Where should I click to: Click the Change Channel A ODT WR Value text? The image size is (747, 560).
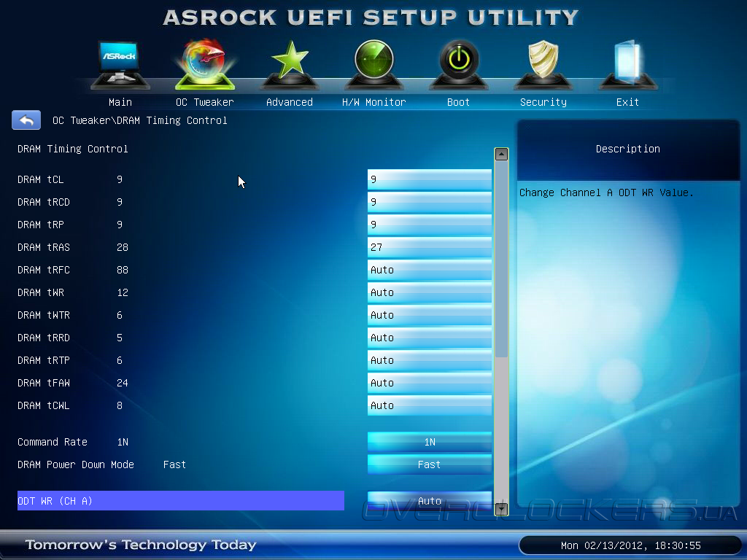[x=606, y=192]
